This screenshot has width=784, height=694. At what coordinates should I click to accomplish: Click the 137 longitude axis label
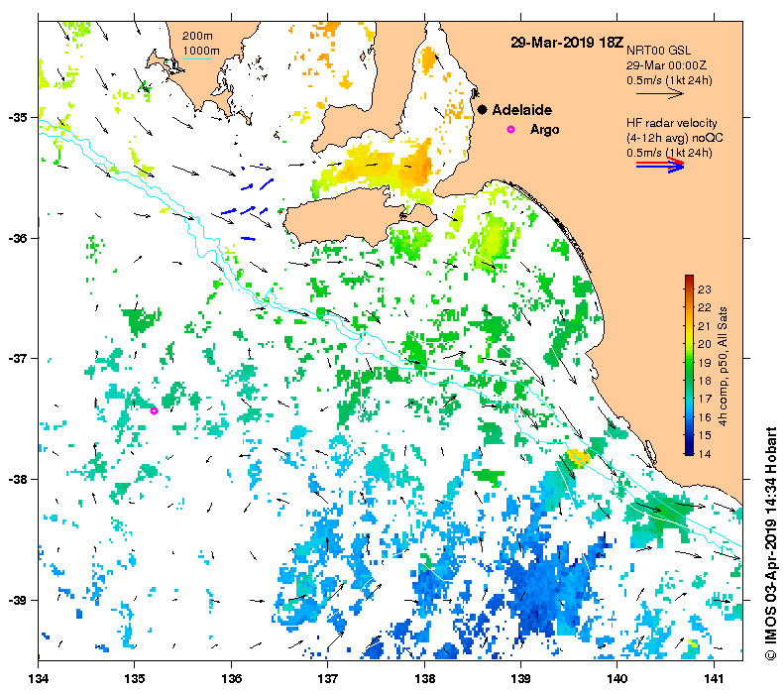point(327,678)
